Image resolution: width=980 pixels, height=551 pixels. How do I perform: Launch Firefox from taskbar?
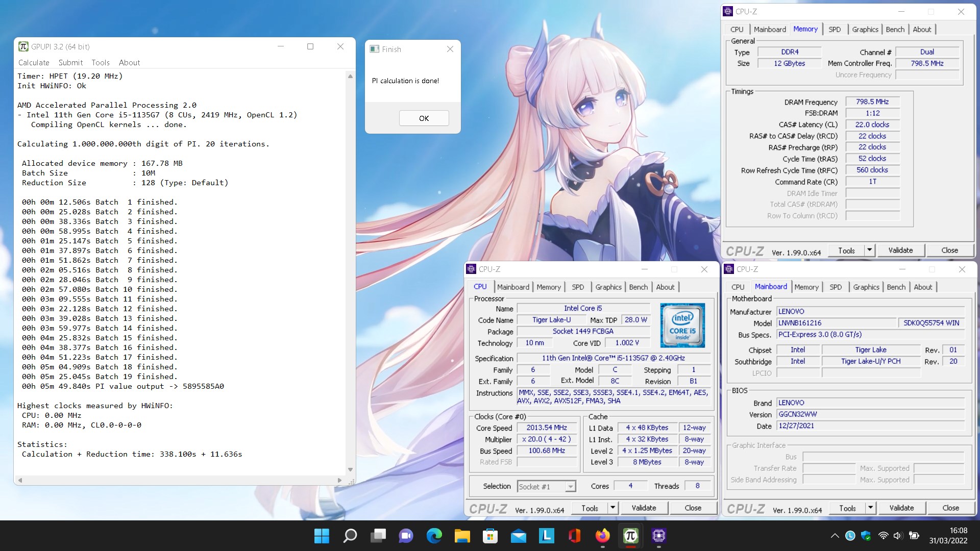point(603,536)
